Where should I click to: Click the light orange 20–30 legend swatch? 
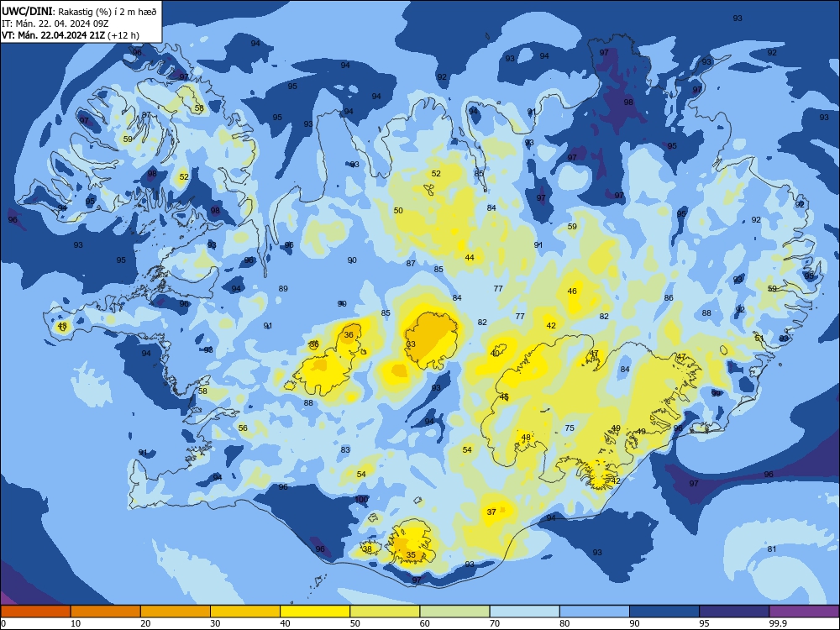click(x=176, y=612)
